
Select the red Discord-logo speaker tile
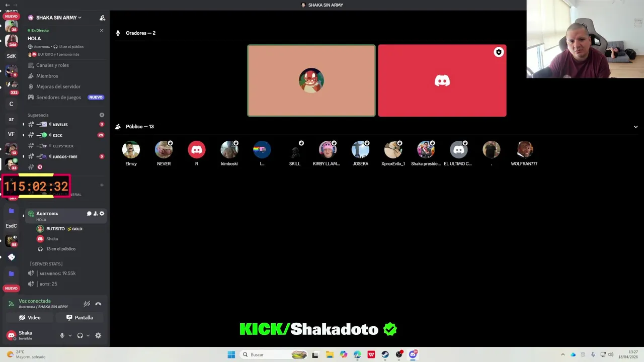[x=442, y=80]
